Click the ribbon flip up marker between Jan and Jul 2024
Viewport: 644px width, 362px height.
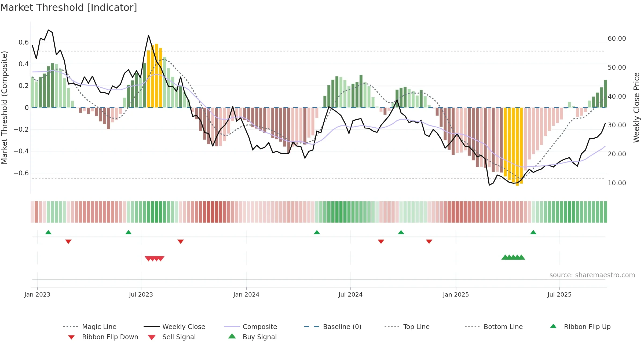click(x=317, y=232)
